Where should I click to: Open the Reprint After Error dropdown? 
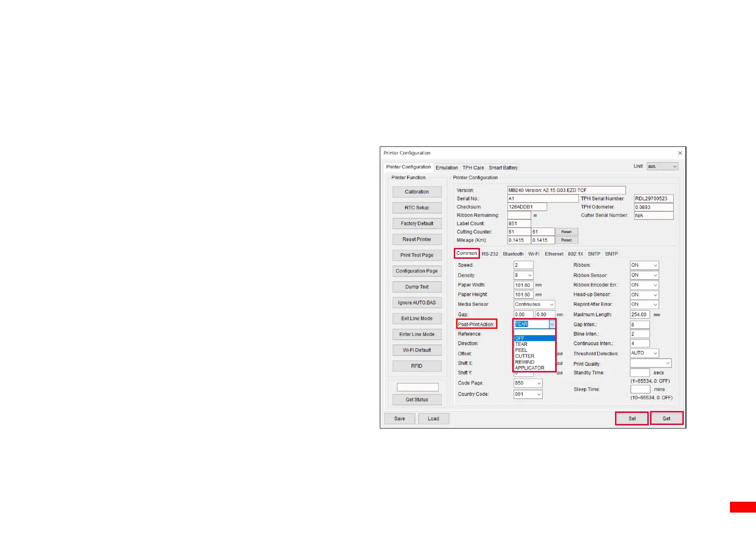click(x=644, y=305)
